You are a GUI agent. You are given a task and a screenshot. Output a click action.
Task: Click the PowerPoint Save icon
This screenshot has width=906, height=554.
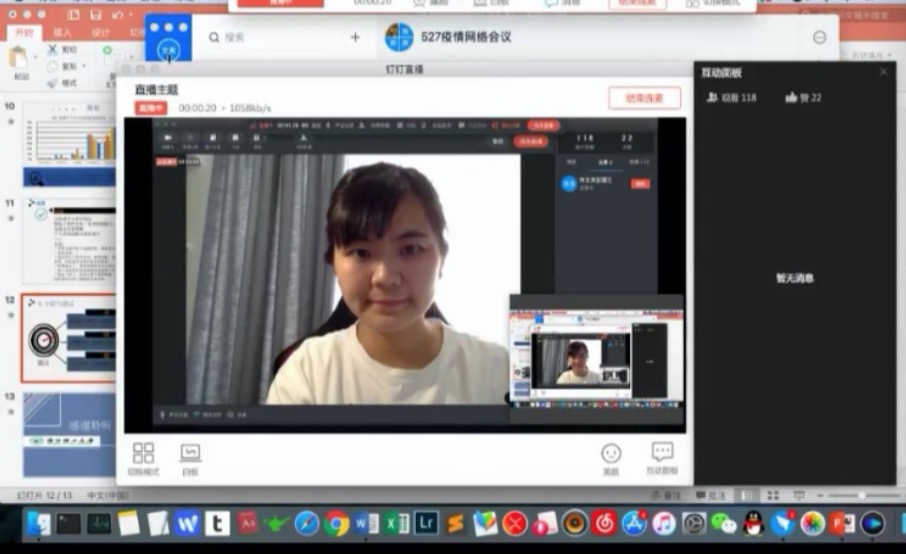96,14
